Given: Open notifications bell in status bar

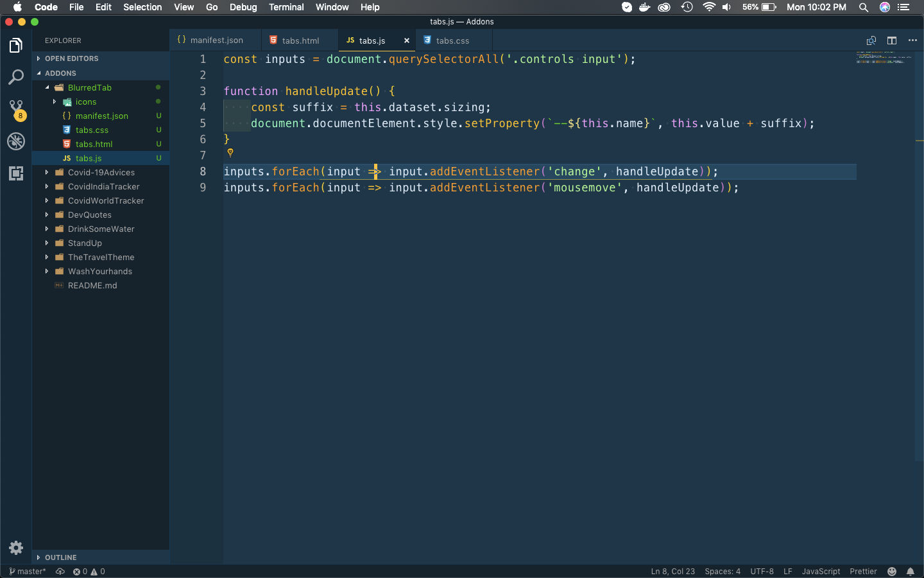Looking at the screenshot, I should pos(911,572).
